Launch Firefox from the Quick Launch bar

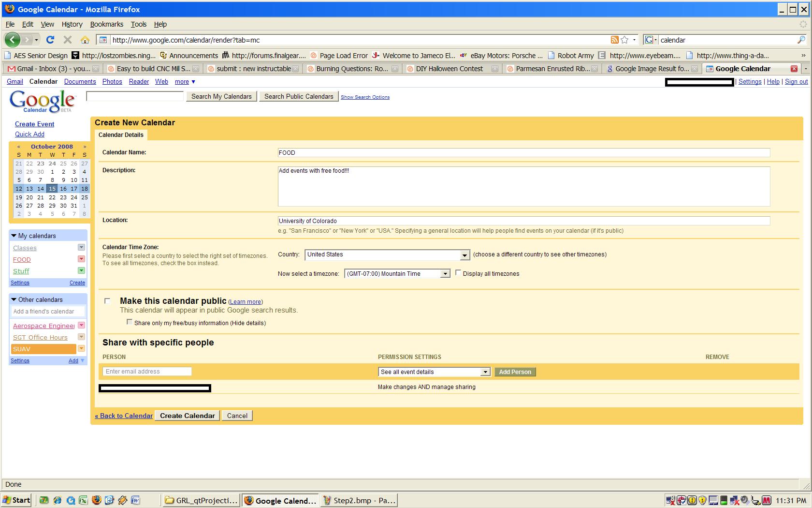point(97,500)
